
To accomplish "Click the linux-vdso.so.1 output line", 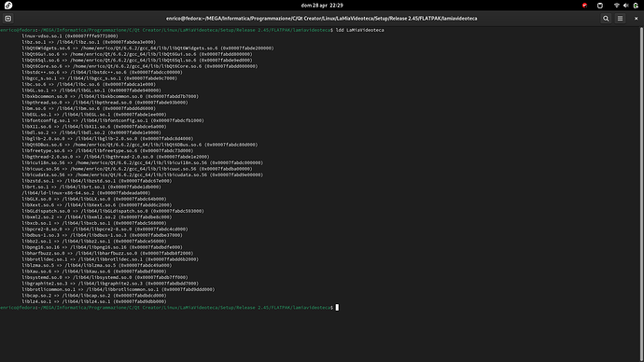I will pyautogui.click(x=70, y=36).
